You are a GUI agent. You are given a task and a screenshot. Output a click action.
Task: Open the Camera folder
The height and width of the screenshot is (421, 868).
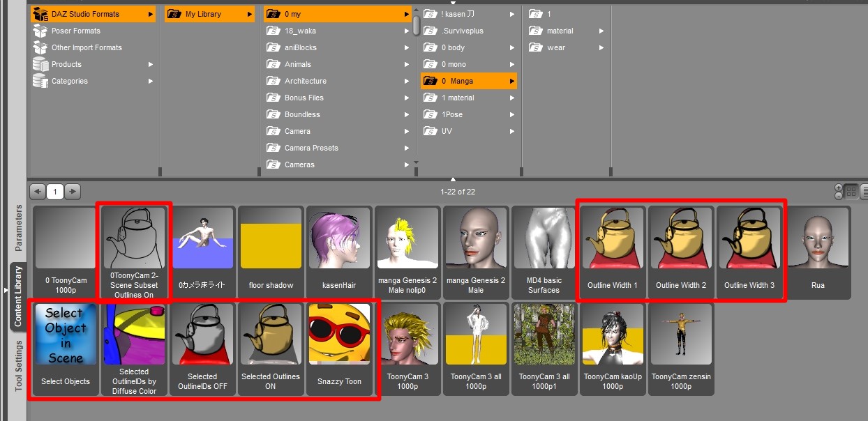338,131
